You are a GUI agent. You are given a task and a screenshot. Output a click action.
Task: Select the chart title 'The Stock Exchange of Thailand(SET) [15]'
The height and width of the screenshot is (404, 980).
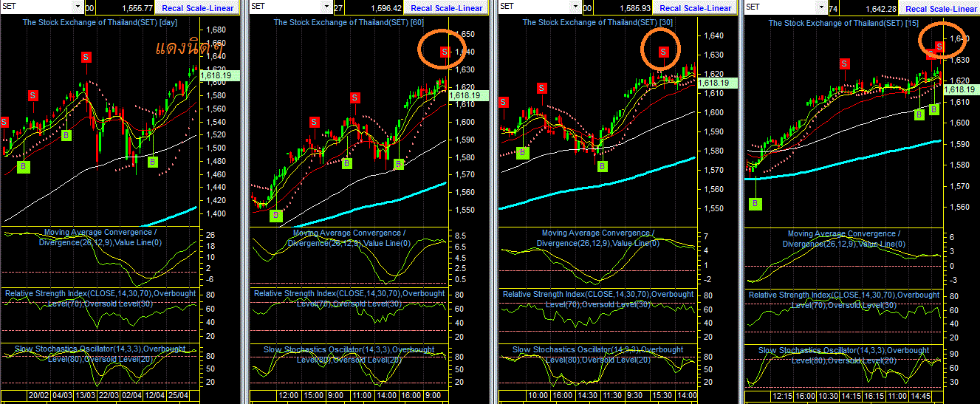[844, 23]
